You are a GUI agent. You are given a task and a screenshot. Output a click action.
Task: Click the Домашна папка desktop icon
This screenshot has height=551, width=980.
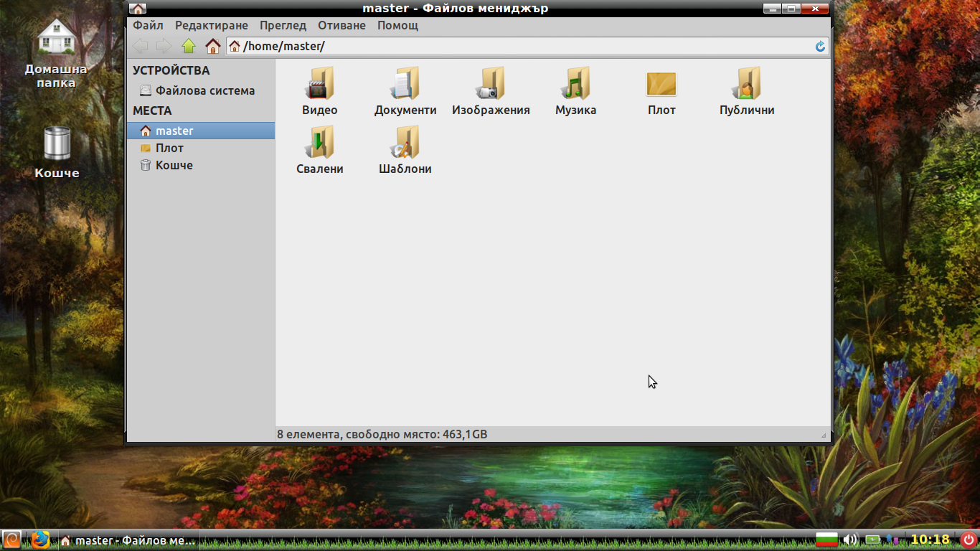click(56, 53)
